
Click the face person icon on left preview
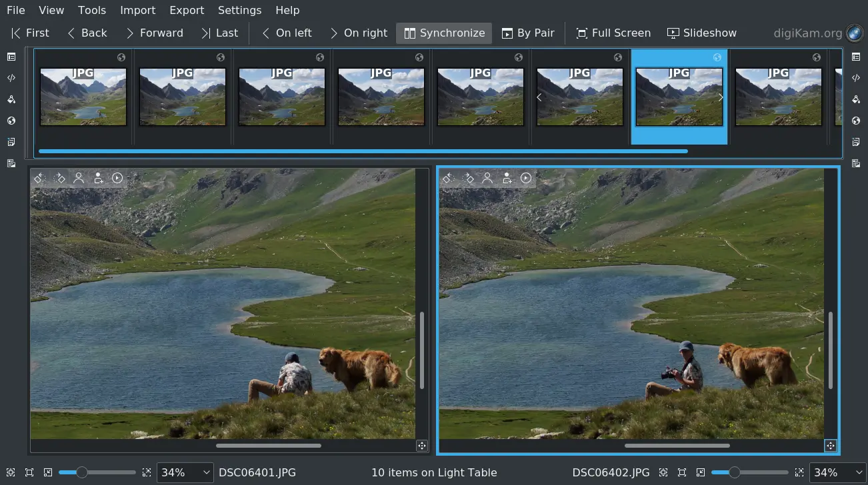pyautogui.click(x=79, y=178)
